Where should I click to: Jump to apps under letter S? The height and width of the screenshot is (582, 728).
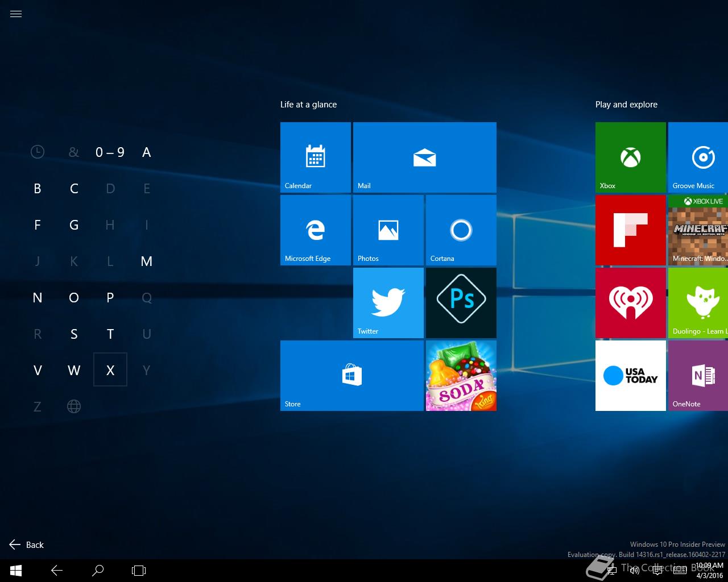(x=74, y=334)
